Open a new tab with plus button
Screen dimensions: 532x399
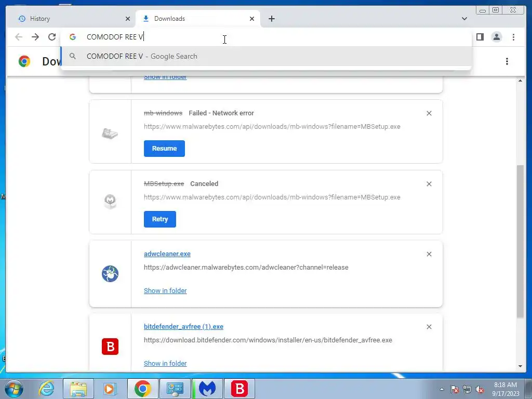[271, 19]
